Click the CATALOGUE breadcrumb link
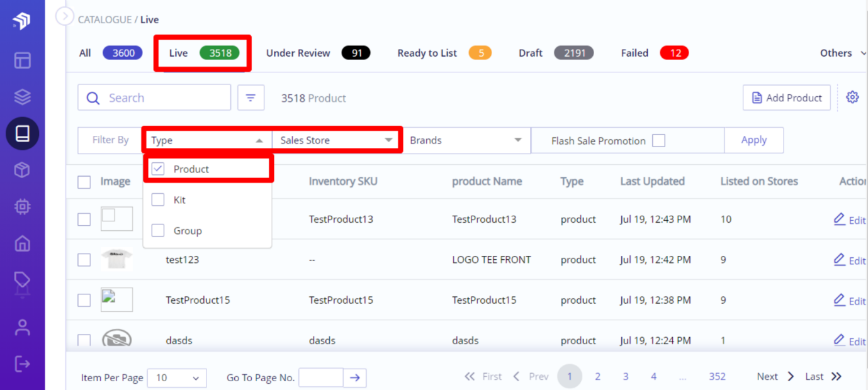This screenshot has width=868, height=390. point(104,19)
